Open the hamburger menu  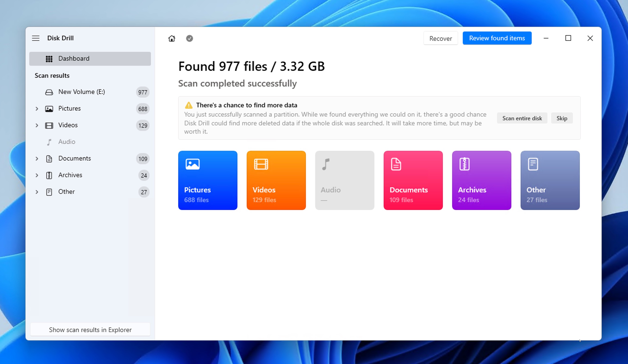[x=36, y=38]
